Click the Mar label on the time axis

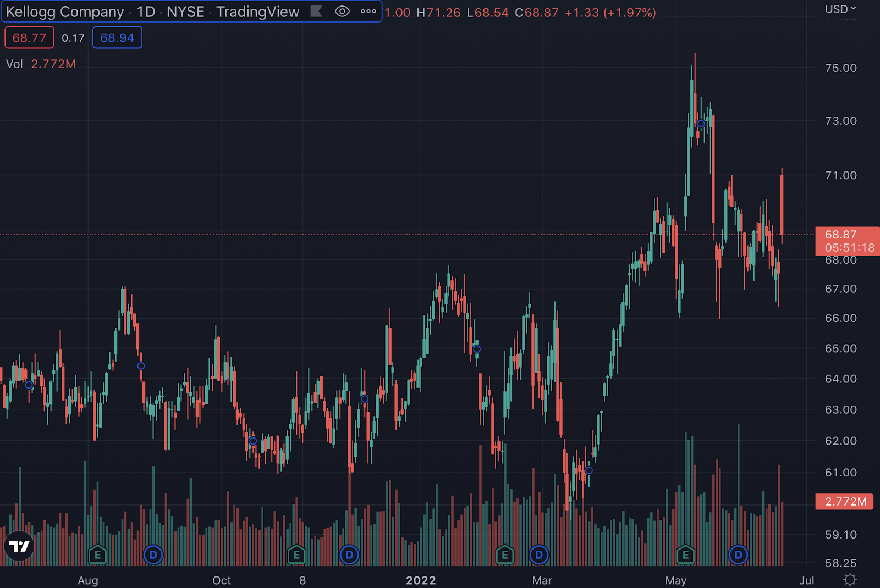click(x=542, y=580)
